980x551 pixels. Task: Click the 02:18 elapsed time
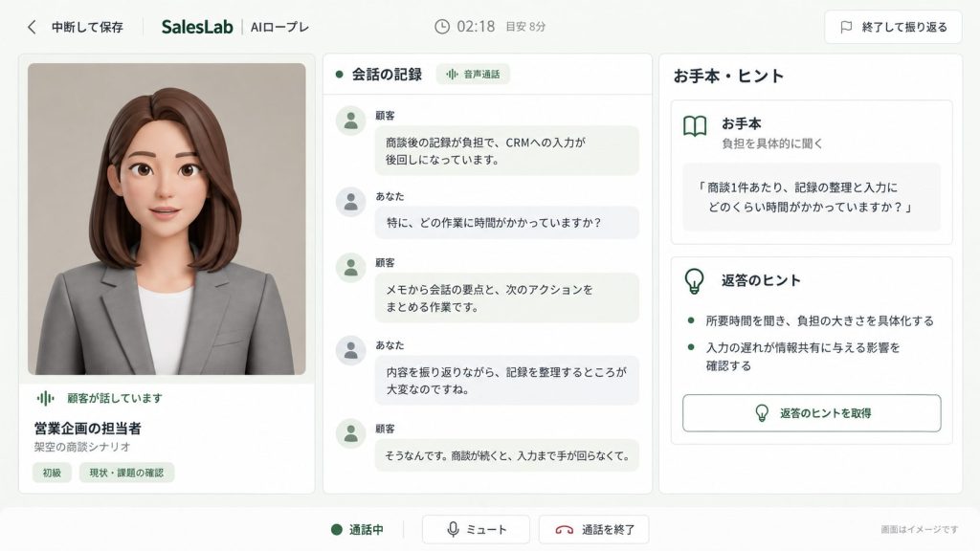(476, 26)
